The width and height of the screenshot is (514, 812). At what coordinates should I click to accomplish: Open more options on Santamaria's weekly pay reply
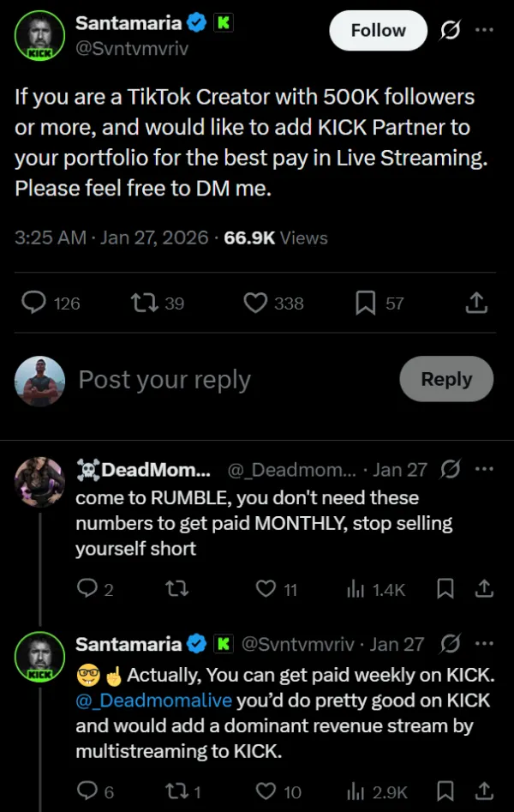[485, 643]
